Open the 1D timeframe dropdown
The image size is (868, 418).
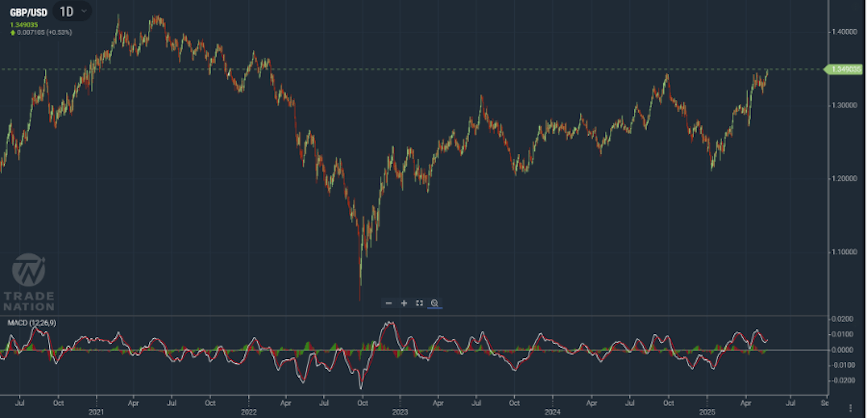coord(72,12)
